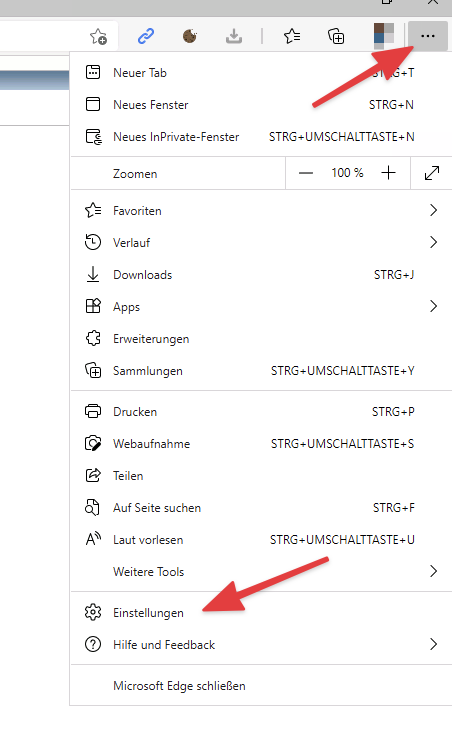Click the Collections toolbar icon
Image resolution: width=452 pixels, height=735 pixels.
[336, 36]
